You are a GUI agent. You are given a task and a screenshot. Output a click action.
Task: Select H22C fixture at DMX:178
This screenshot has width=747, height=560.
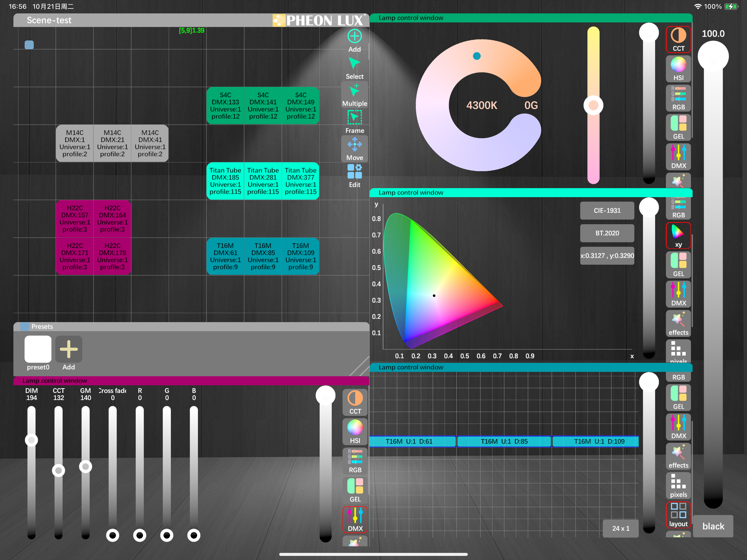coord(112,256)
